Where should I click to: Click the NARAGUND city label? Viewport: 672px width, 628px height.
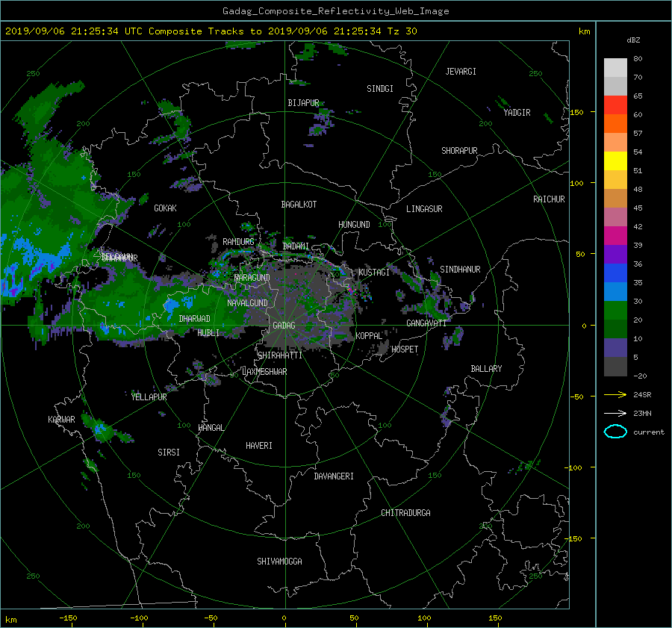click(x=252, y=278)
